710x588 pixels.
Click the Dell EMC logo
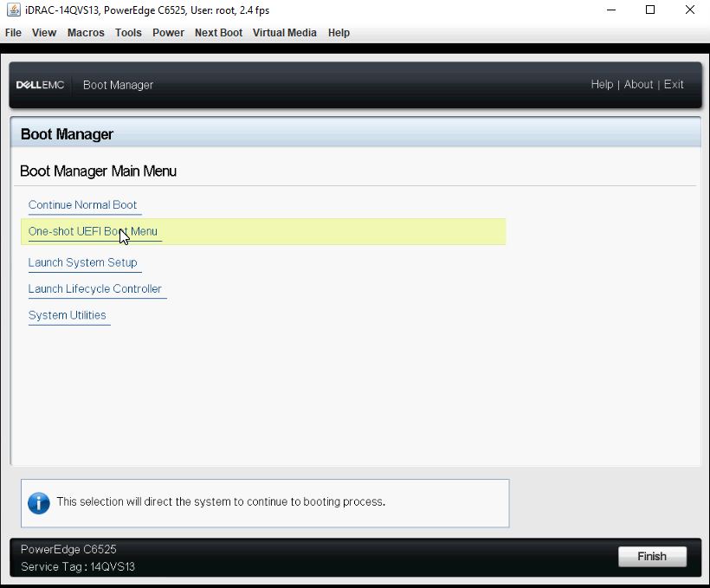(40, 85)
